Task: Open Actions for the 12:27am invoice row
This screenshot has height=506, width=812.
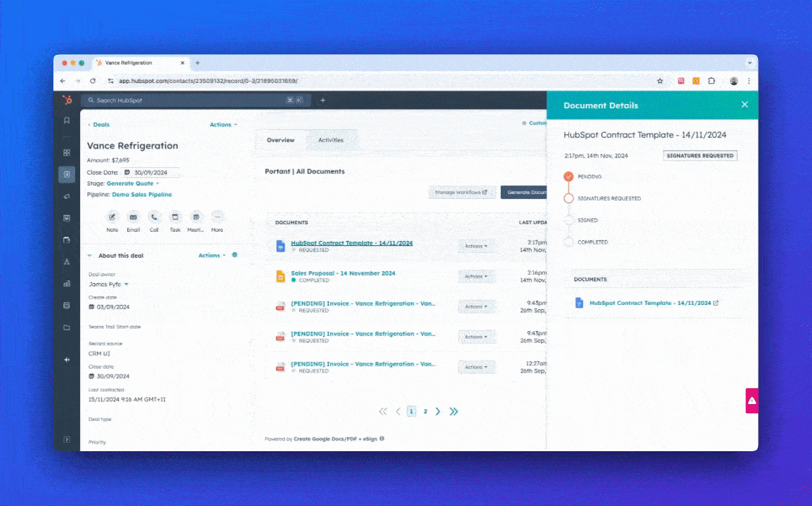Action: pyautogui.click(x=476, y=367)
